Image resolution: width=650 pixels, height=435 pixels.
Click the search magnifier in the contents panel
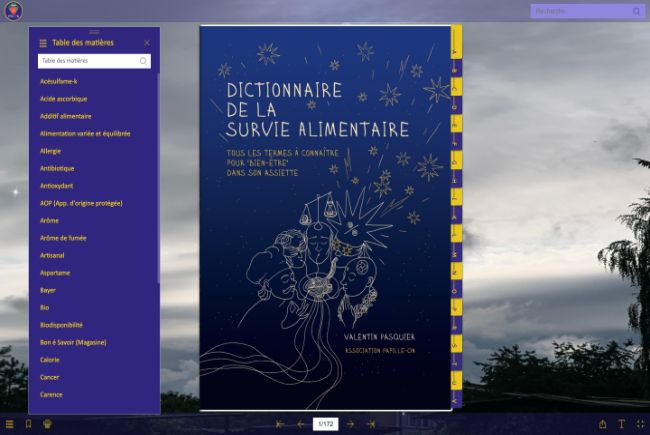143,61
